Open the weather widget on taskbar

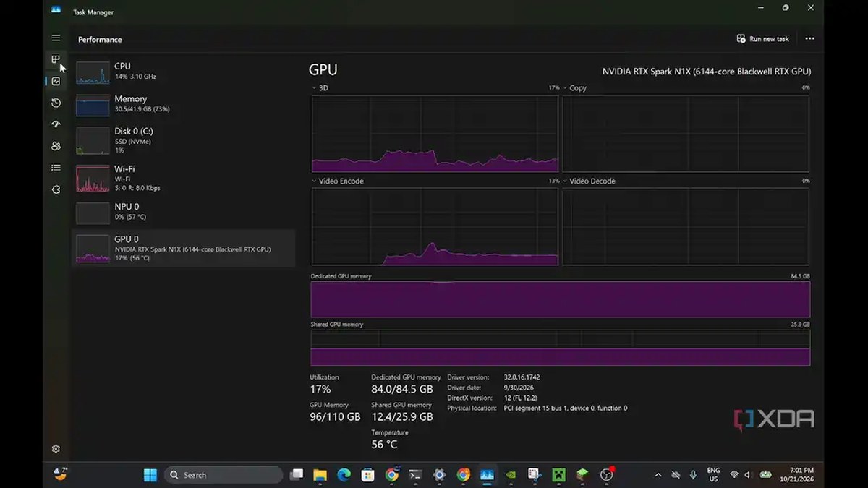pos(60,474)
